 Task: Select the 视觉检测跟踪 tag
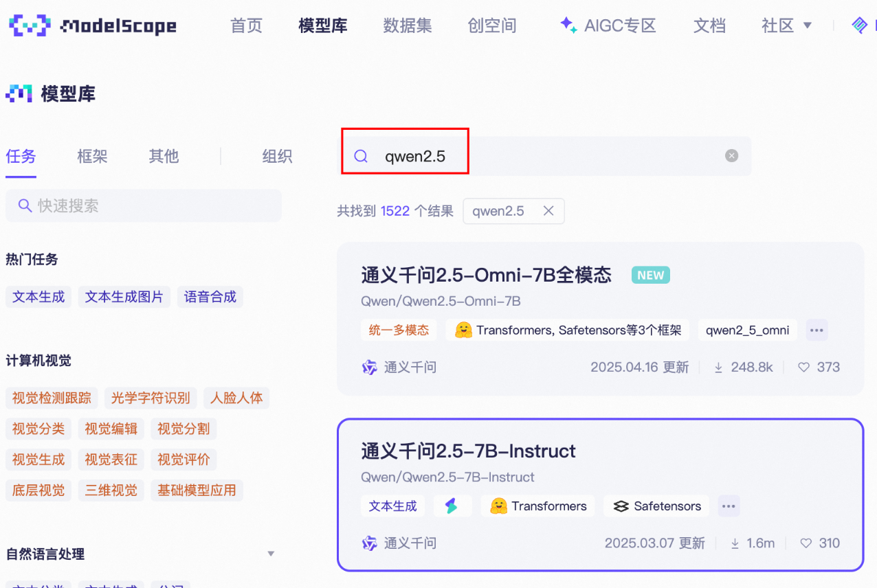(52, 398)
